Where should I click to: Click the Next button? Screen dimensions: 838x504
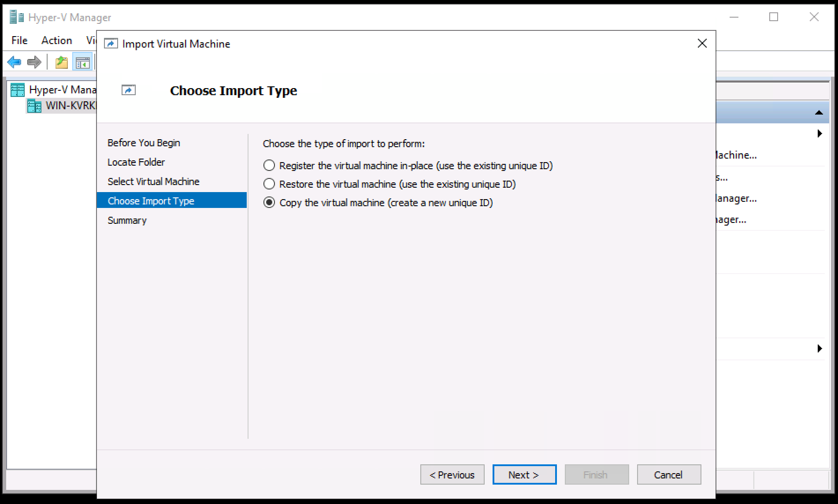point(524,474)
